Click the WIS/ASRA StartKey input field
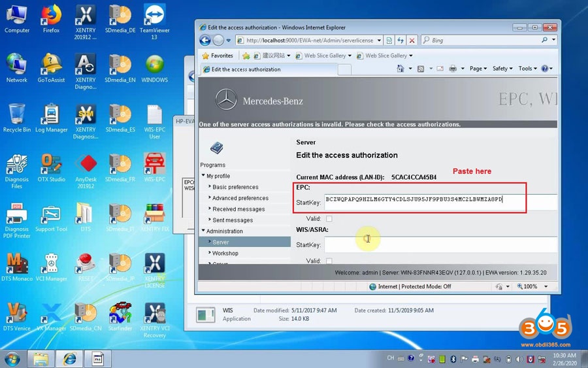 pos(440,244)
